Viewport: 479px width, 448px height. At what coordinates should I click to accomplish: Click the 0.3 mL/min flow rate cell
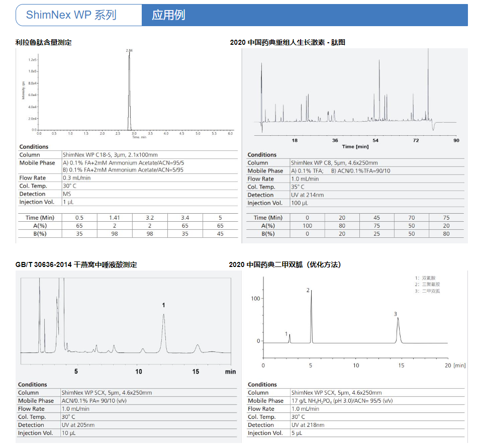pos(77,178)
